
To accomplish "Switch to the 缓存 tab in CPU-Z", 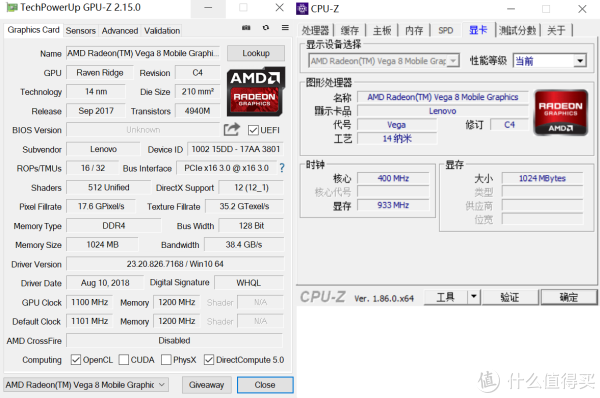I will (x=350, y=30).
